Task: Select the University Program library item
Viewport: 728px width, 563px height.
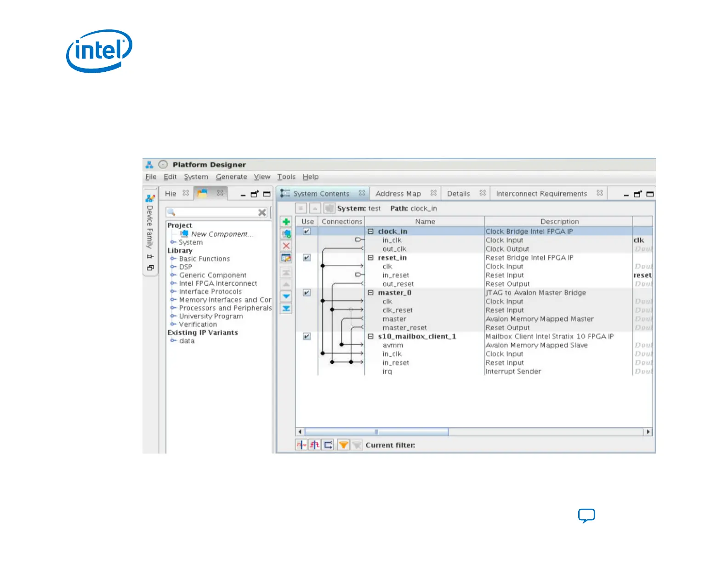Action: pos(211,316)
